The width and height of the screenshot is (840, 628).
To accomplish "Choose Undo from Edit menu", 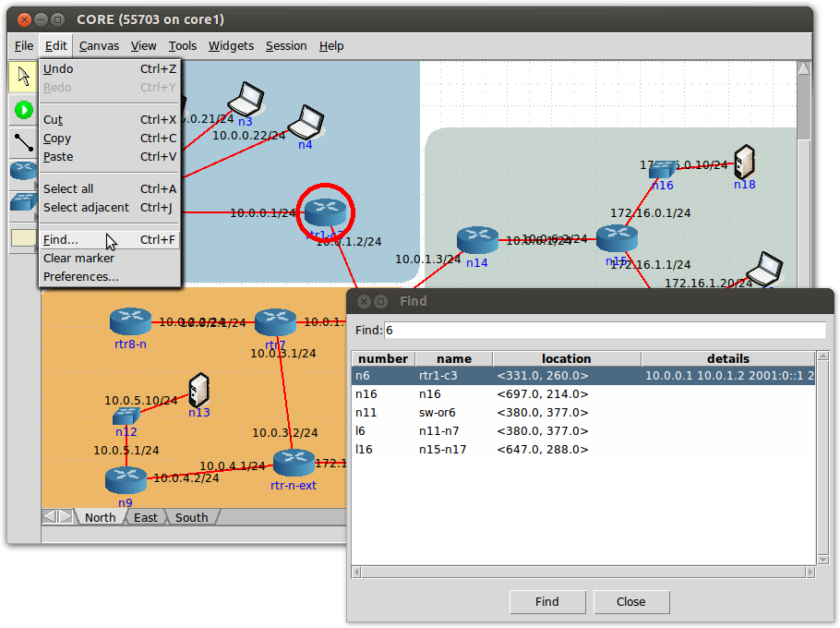I will (x=110, y=69).
